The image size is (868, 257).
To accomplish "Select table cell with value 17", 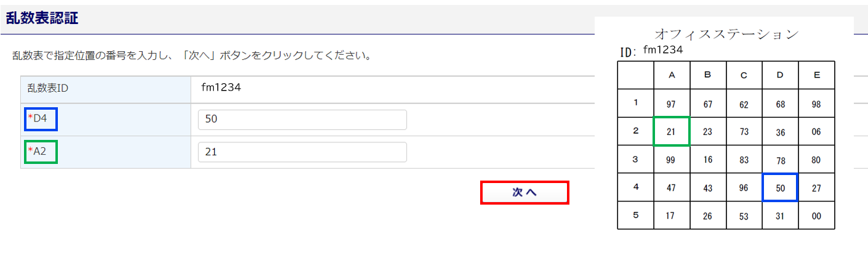I will click(672, 216).
